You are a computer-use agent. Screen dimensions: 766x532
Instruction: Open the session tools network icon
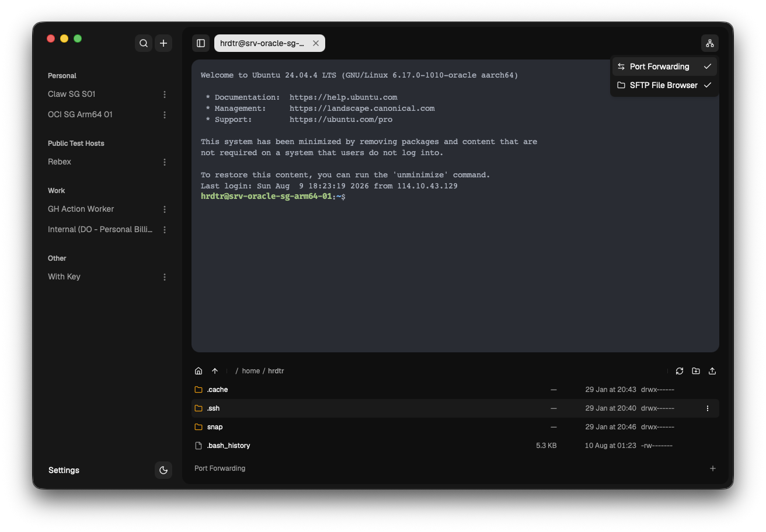pos(710,43)
